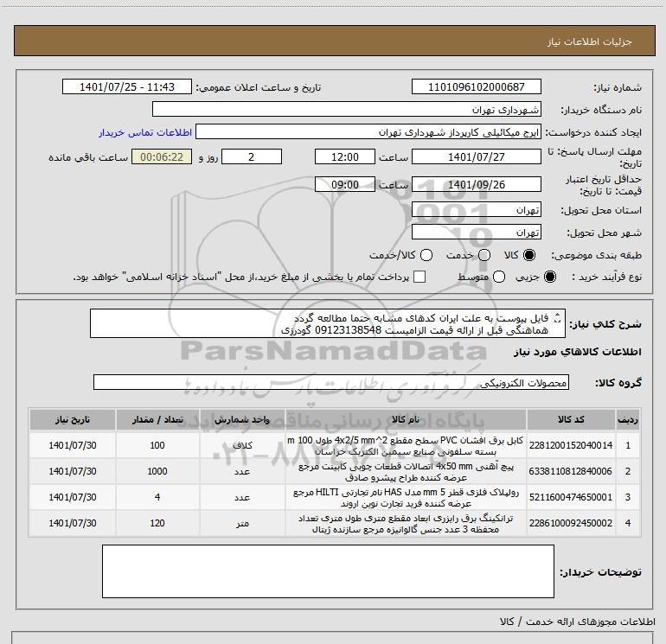666x644 pixels.
Task: Click the galvanized trunking item name
Action: (x=406, y=524)
